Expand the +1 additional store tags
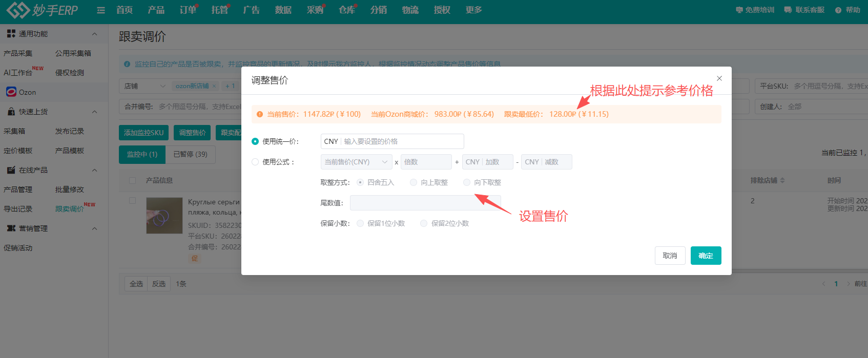868x358 pixels. pyautogui.click(x=230, y=86)
